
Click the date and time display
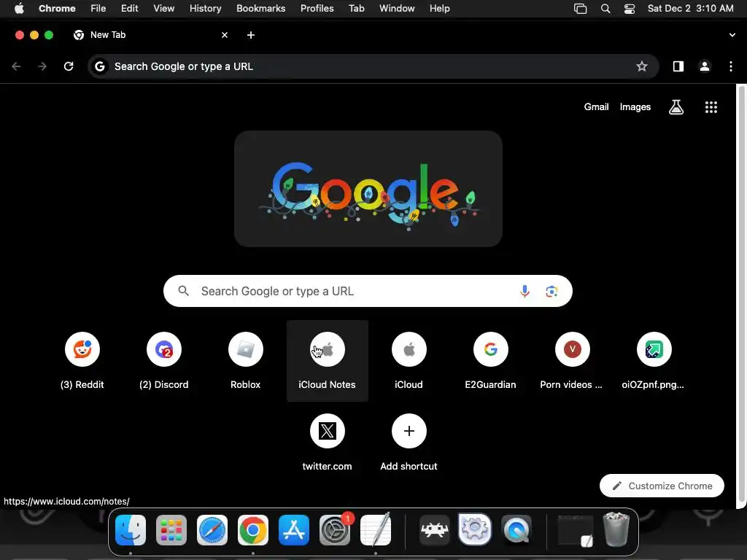point(690,9)
